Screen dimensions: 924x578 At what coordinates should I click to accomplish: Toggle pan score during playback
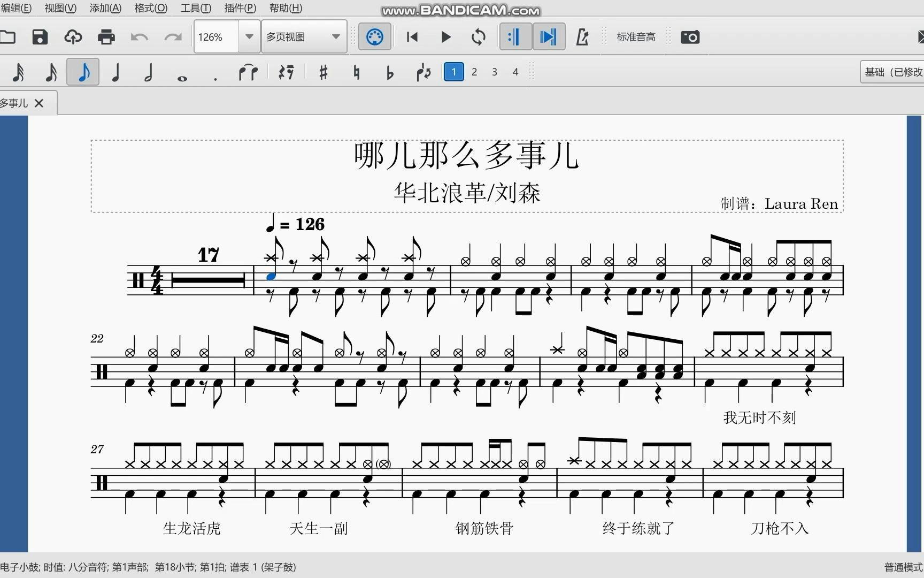pos(549,37)
